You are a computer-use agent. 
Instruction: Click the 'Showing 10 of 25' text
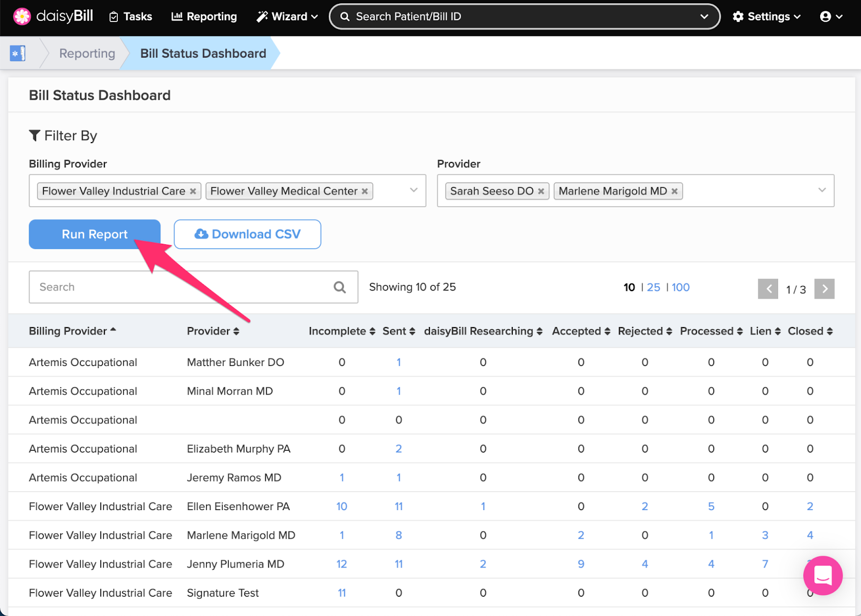pyautogui.click(x=412, y=287)
